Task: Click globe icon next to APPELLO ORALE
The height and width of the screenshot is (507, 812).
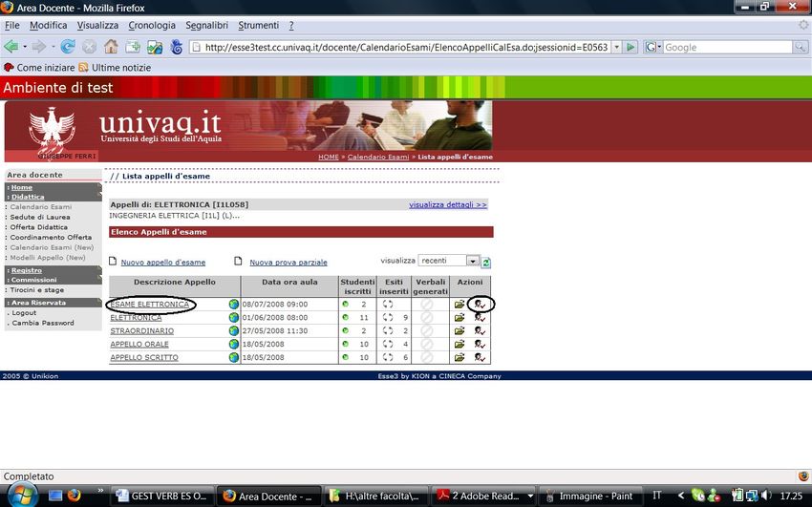Action: click(x=233, y=345)
